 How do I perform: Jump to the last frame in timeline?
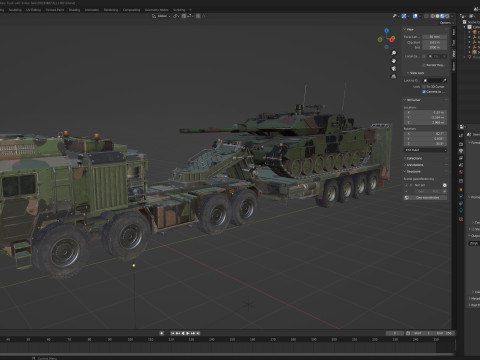[198, 333]
